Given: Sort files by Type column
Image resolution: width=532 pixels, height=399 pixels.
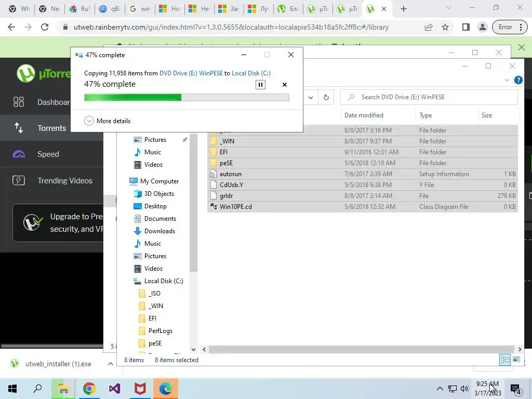Looking at the screenshot, I should click(425, 115).
